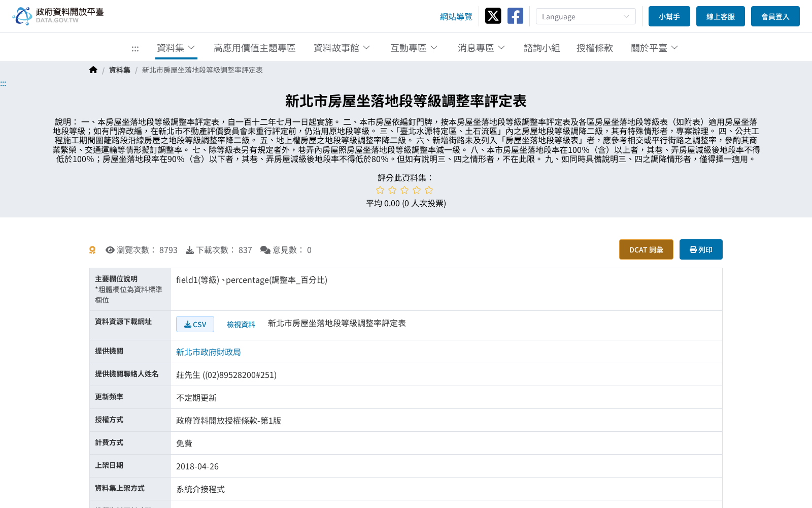Click the 2018-04-26 date value
This screenshot has height=508, width=812.
(197, 466)
